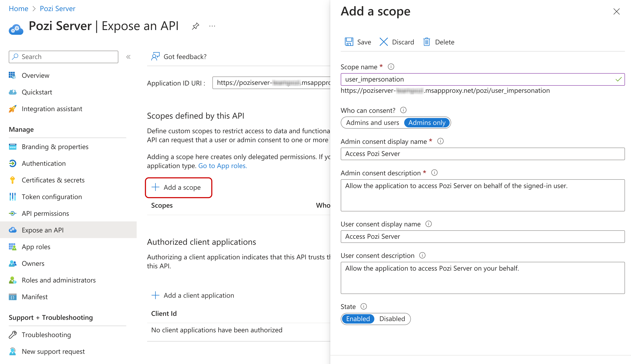Image resolution: width=631 pixels, height=364 pixels.
Task: Open API permissions in sidebar
Action: 45,213
